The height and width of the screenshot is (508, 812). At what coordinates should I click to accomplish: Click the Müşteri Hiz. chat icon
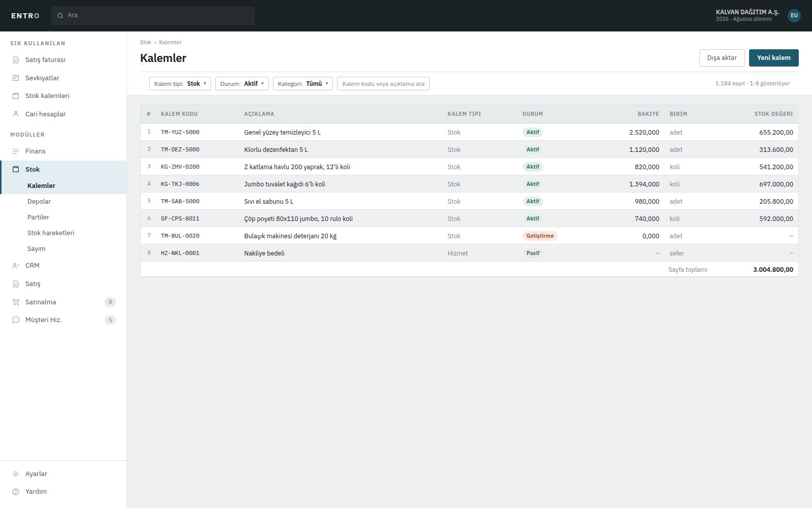(x=16, y=320)
